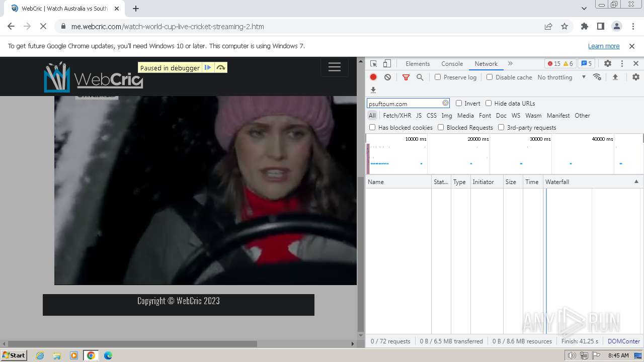This screenshot has width=644, height=362.
Task: Show All request types
Action: (x=372, y=115)
